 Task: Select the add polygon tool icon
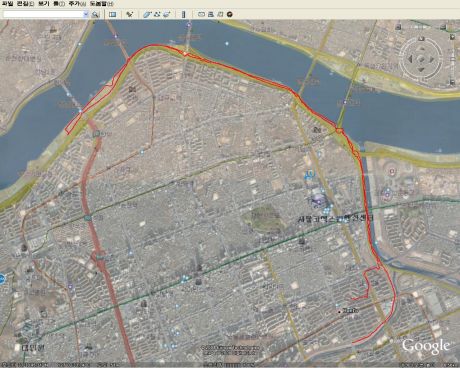pyautogui.click(x=147, y=14)
